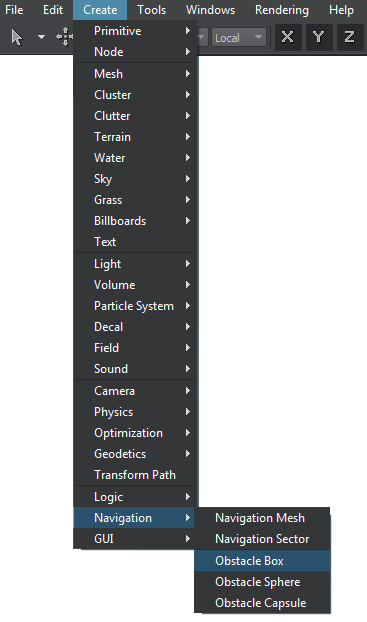The width and height of the screenshot is (367, 622).
Task: Expand the Particle System submenu
Action: [135, 306]
